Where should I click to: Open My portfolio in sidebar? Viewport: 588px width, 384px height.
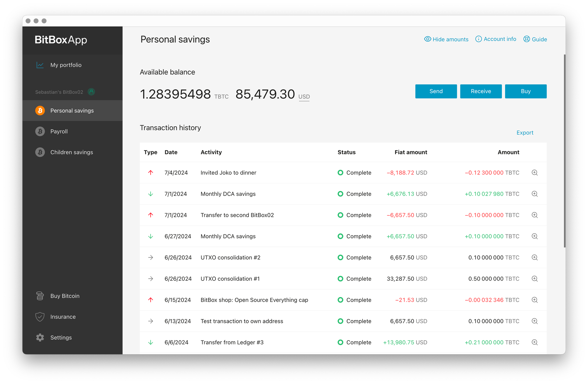pyautogui.click(x=72, y=65)
